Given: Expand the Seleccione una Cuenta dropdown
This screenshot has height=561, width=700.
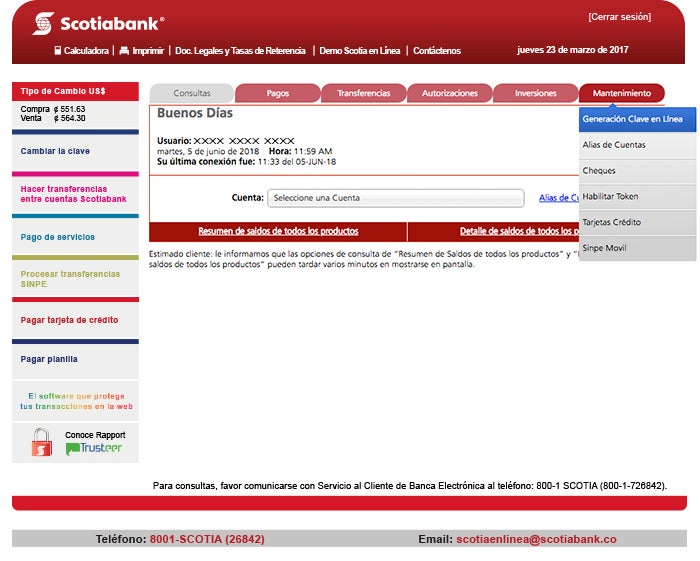Looking at the screenshot, I should pos(395,198).
